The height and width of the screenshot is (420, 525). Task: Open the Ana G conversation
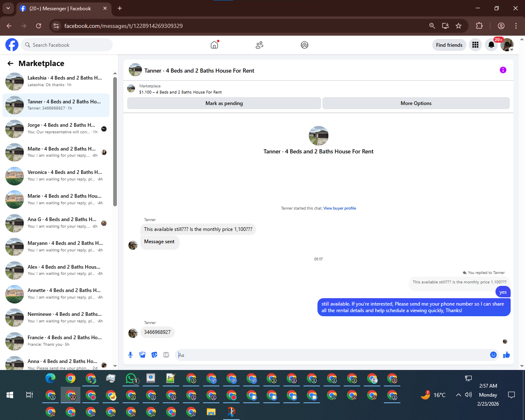(x=56, y=223)
